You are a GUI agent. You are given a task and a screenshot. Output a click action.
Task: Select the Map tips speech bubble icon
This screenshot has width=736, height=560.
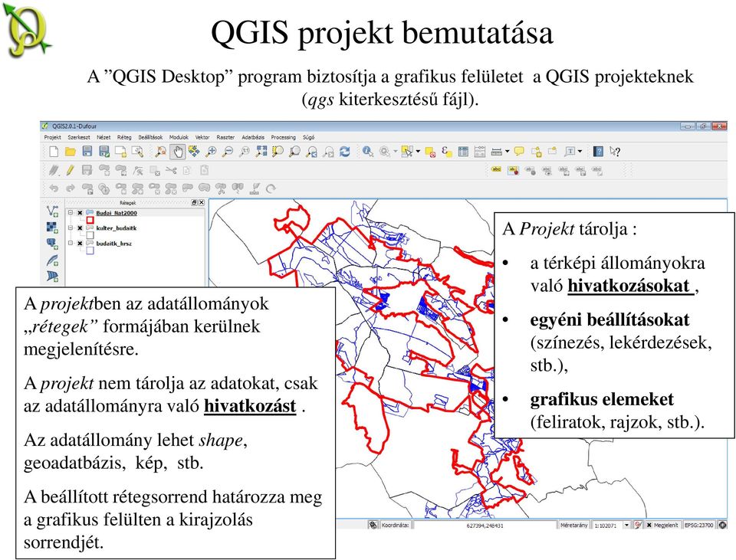519,151
